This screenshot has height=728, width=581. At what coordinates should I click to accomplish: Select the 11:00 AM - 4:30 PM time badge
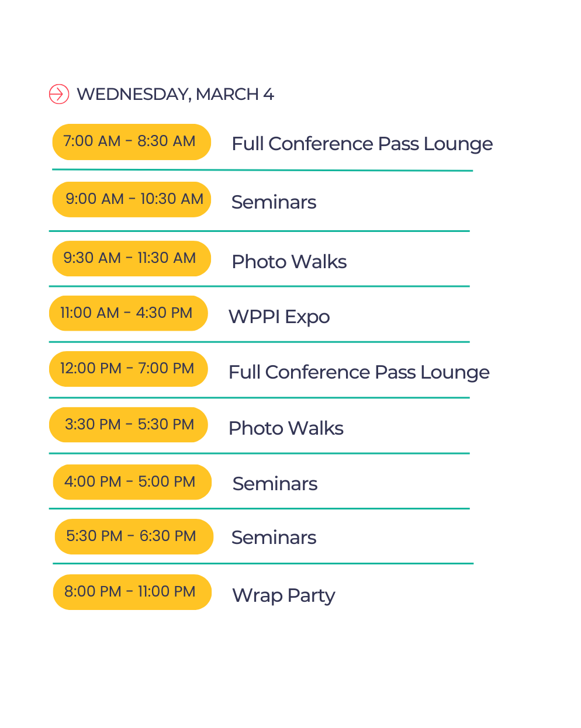pos(128,313)
